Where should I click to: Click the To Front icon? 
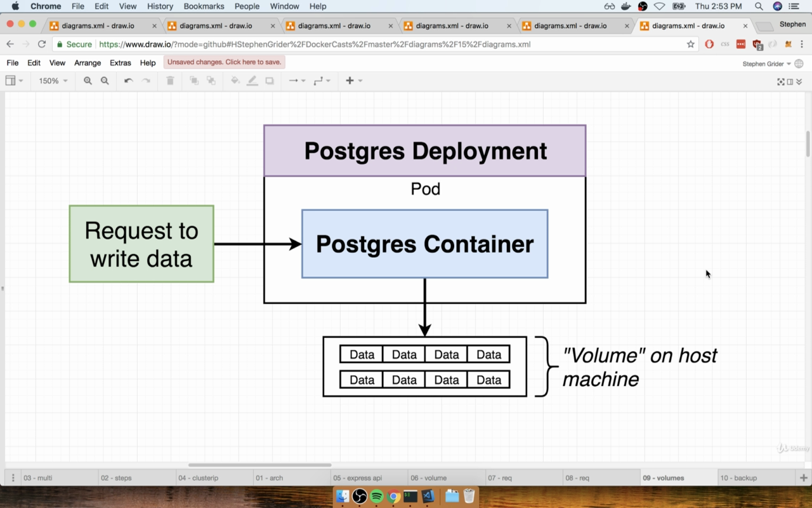[194, 81]
